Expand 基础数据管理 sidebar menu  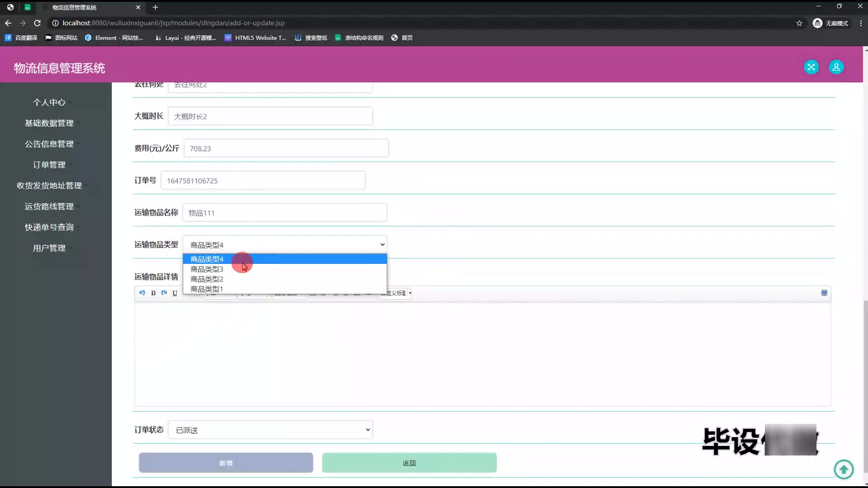[49, 123]
